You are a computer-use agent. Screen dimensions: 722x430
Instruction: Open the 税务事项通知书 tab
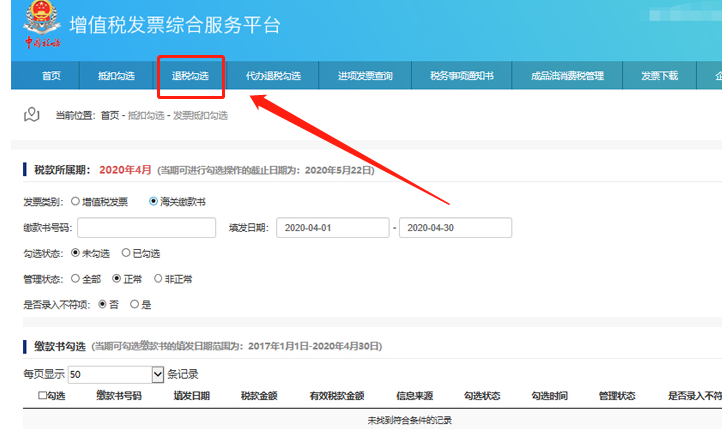461,76
